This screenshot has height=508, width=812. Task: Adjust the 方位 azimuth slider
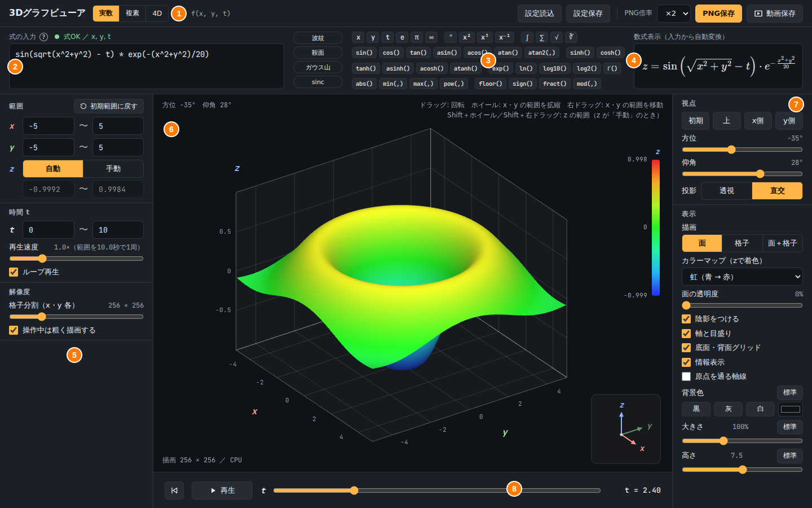(x=742, y=150)
